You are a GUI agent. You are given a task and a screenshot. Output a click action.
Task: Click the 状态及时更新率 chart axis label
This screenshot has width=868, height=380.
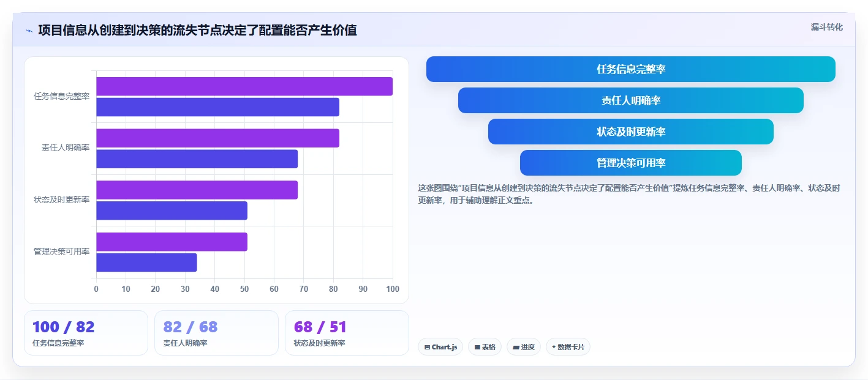click(x=61, y=200)
